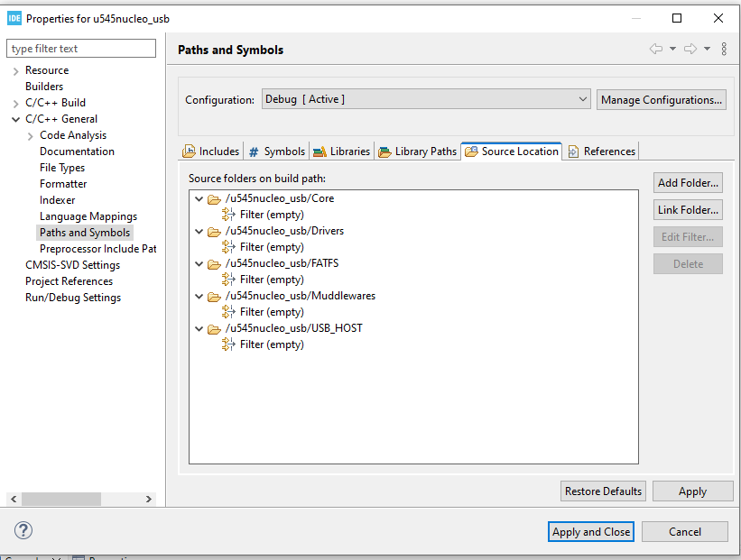Click in the type filter text field

(81, 49)
